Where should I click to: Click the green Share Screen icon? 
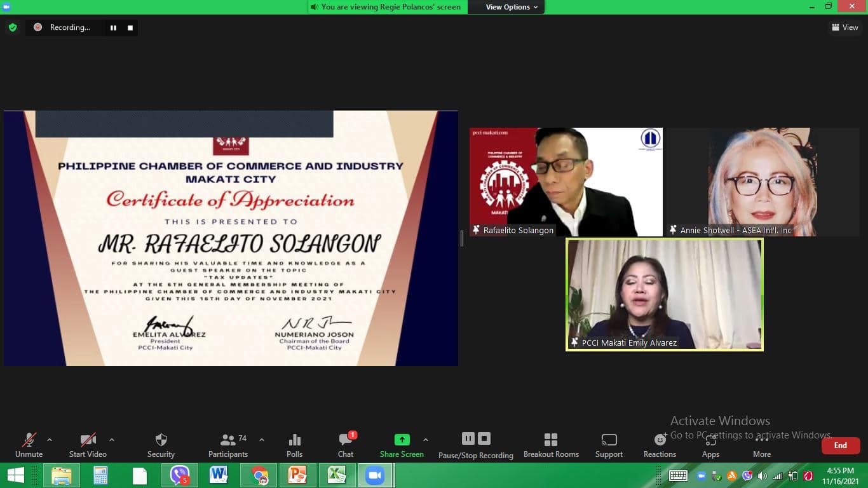click(x=402, y=440)
